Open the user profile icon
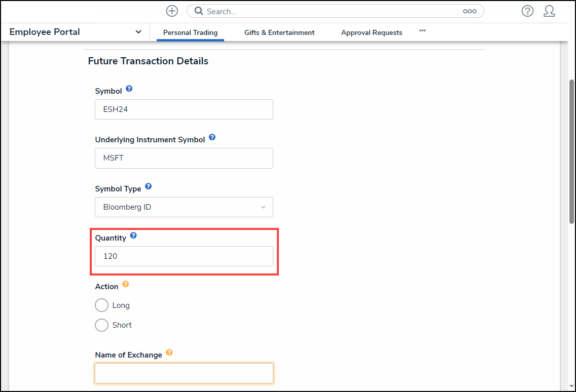 (x=549, y=11)
